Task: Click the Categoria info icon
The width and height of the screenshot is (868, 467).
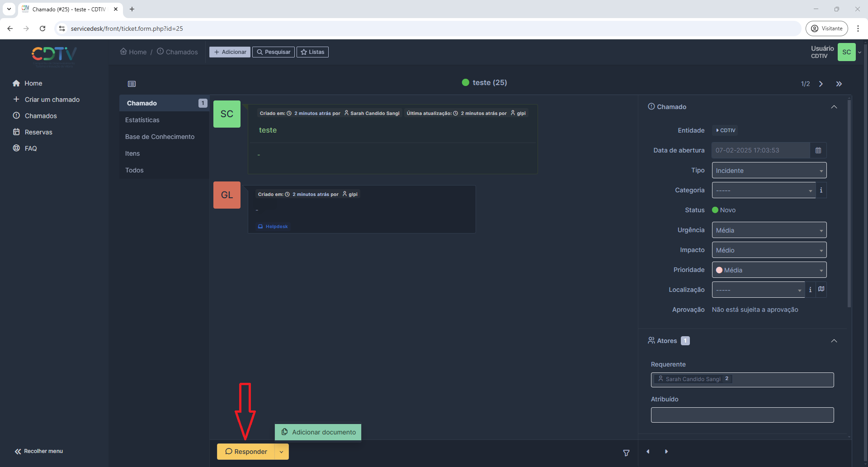Action: tap(821, 191)
